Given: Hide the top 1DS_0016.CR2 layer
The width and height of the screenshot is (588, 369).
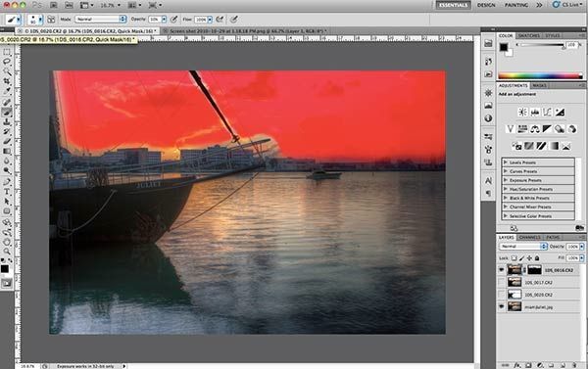Looking at the screenshot, I should (502, 270).
